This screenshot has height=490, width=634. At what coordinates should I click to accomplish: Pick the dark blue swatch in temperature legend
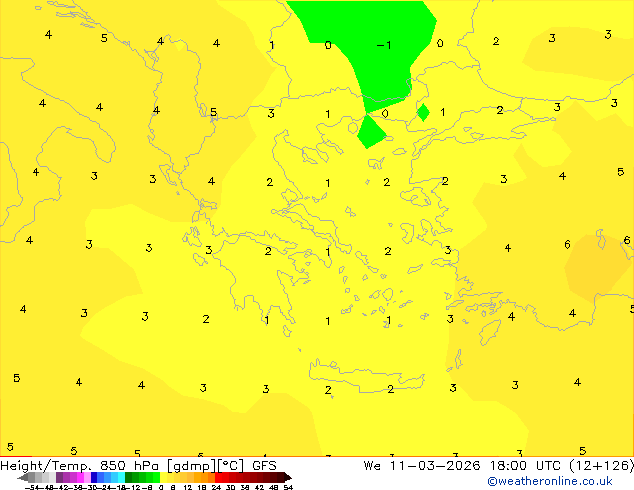pos(94,478)
